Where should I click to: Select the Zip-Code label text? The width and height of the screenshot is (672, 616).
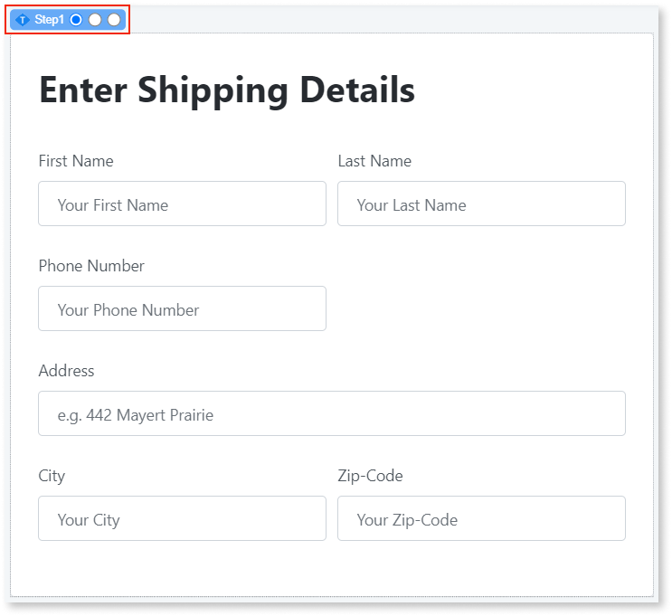[x=370, y=476]
